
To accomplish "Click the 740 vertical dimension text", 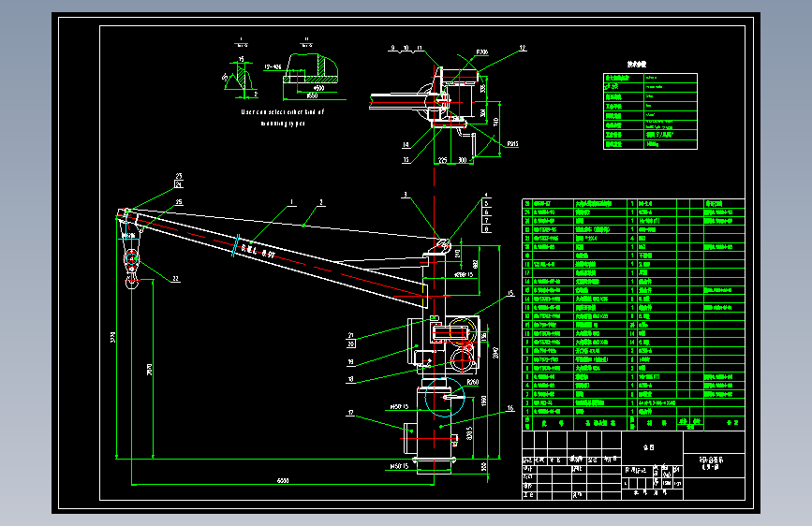I will pos(496,123).
